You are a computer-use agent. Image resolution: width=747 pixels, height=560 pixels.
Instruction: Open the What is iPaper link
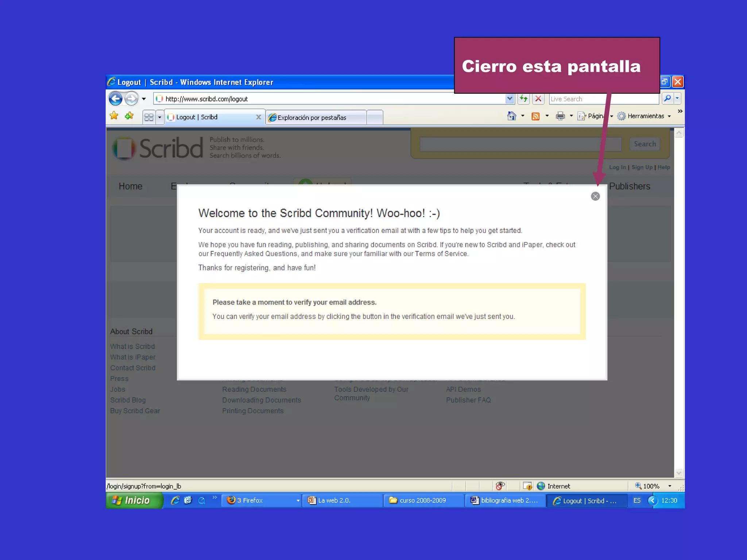[x=133, y=357]
